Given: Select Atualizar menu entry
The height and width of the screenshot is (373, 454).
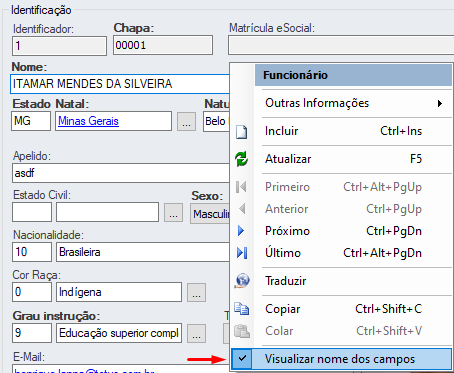Looking at the screenshot, I should pos(341,159).
